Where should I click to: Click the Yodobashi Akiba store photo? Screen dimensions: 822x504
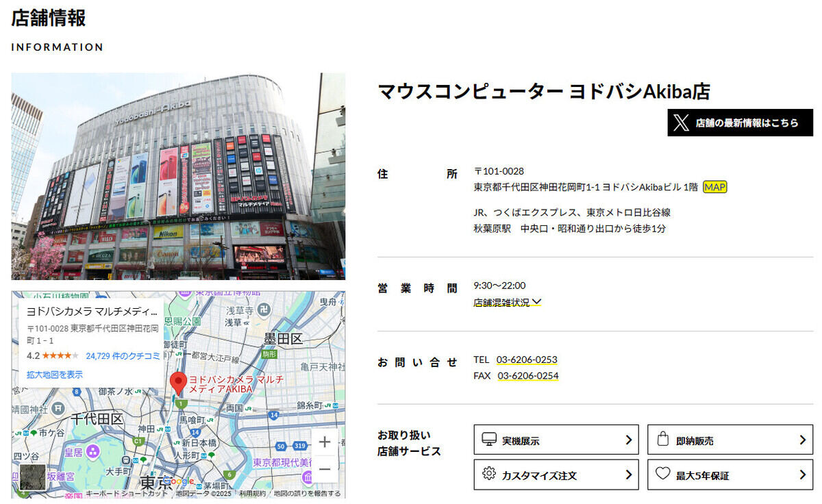tap(178, 176)
